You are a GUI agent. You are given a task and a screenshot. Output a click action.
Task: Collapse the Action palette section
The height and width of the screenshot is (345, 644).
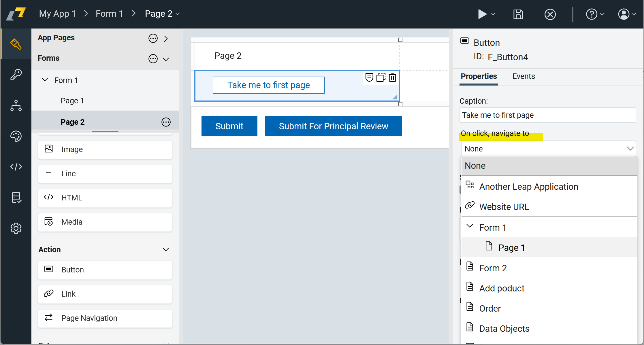click(x=166, y=249)
